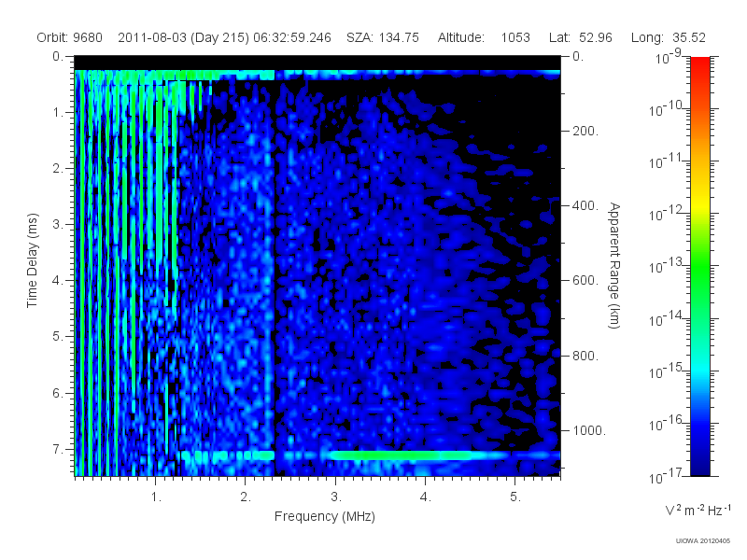747x560 pixels.
Task: Click the apparent range tick label '0.'
Action: coord(578,57)
